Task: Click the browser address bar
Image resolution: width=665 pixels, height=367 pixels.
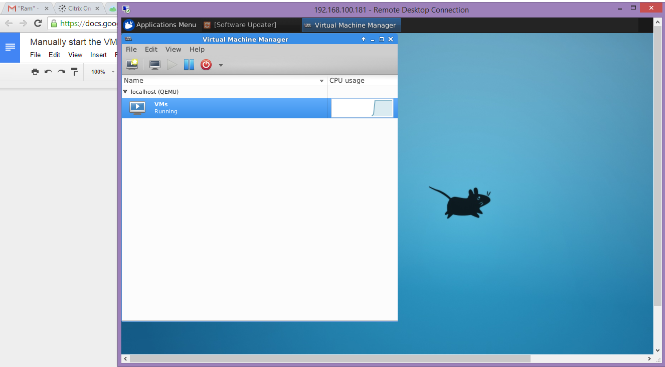Action: (x=83, y=23)
